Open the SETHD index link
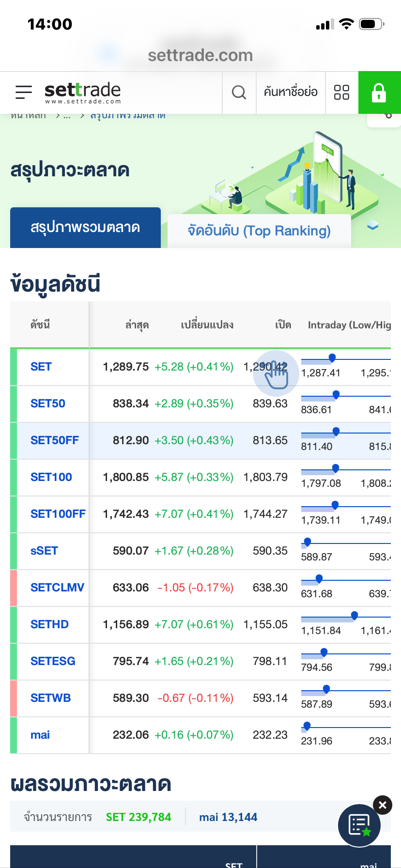Screen dimensions: 401x868 tap(49, 624)
